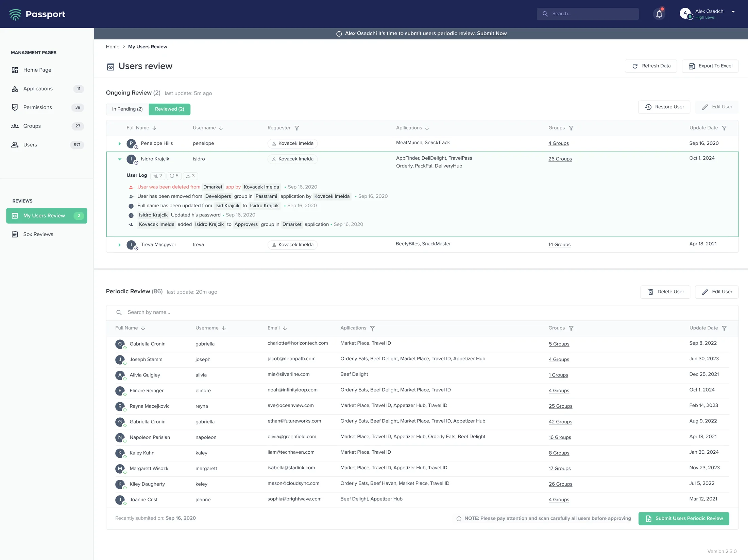This screenshot has height=560, width=748.
Task: Expand the Penelope Hills row
Action: (x=119, y=144)
